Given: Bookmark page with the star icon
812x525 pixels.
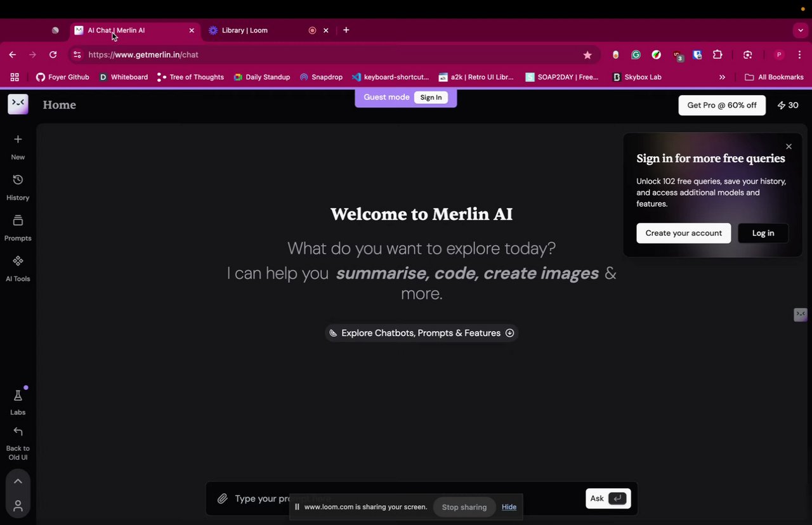Looking at the screenshot, I should pyautogui.click(x=587, y=55).
